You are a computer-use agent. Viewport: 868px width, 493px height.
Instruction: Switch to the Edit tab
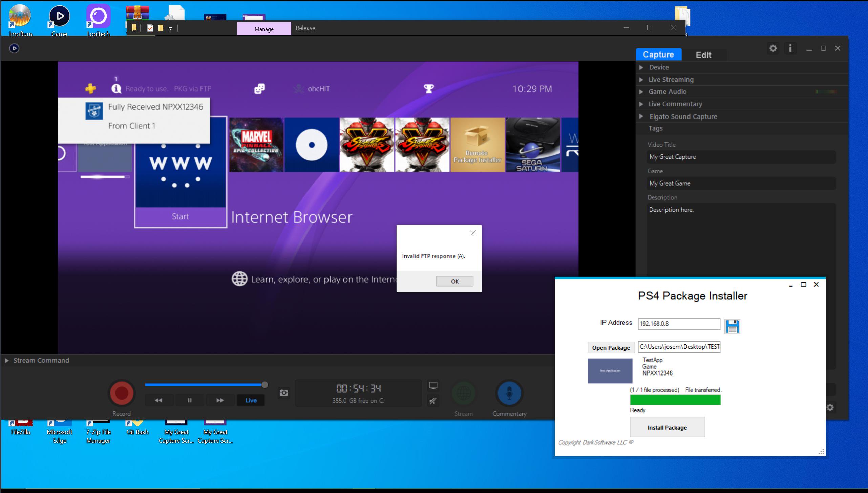703,55
